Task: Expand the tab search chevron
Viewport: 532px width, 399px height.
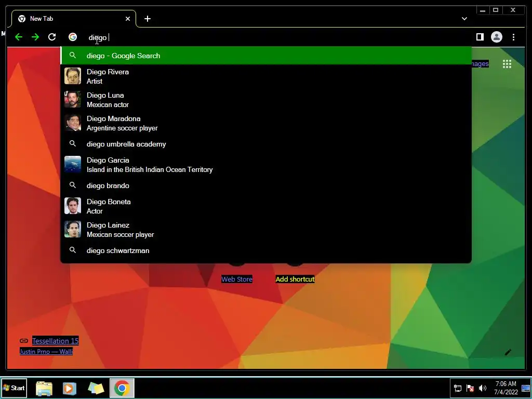Action: pos(464,19)
